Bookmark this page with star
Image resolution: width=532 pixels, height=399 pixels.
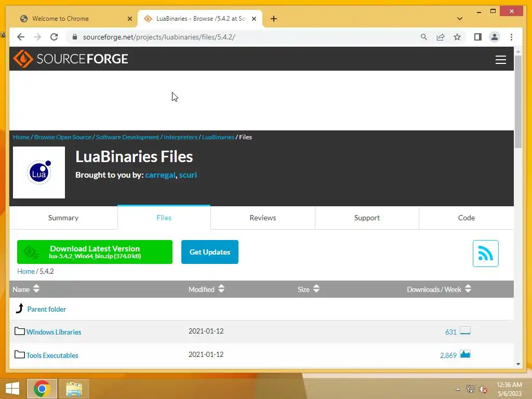457,37
